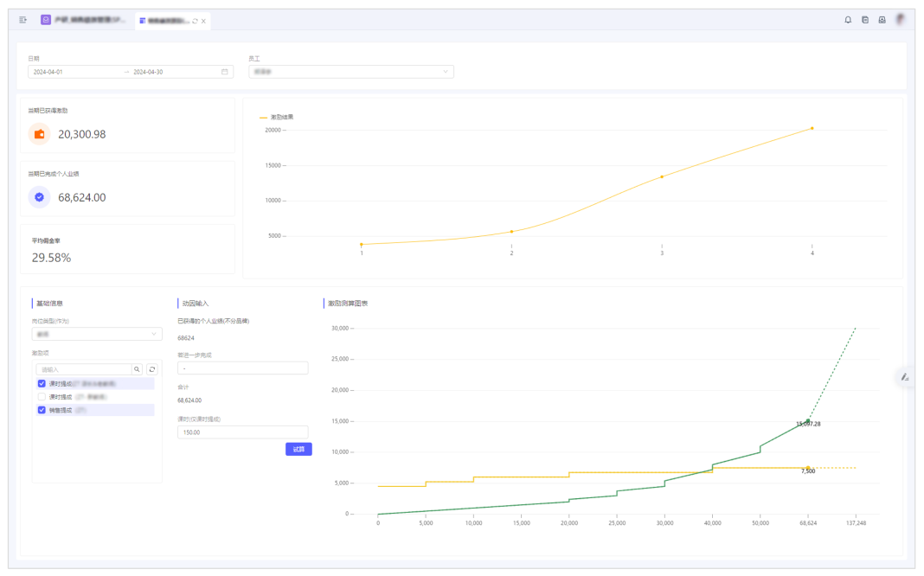Switch to the first tab with the purple icon
The width and height of the screenshot is (924, 576).
[84, 20]
